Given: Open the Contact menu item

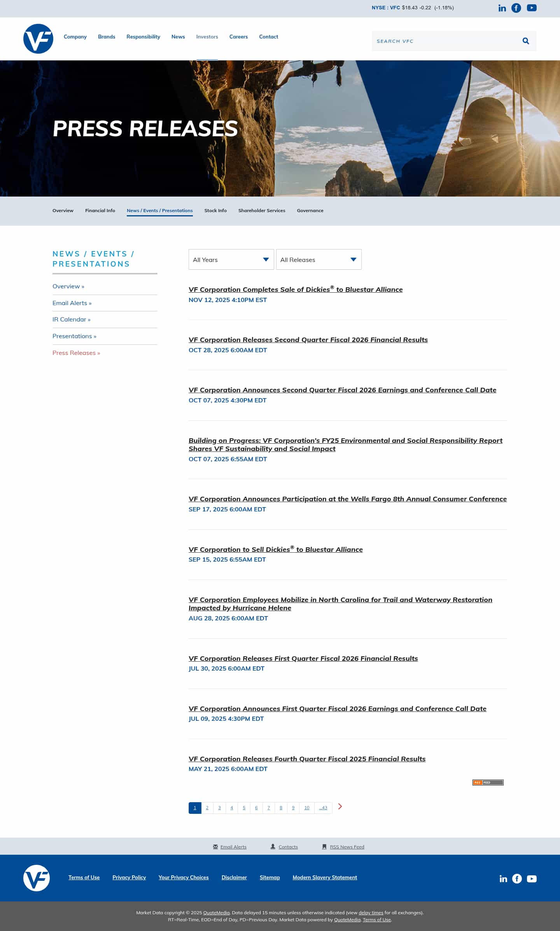Looking at the screenshot, I should (268, 37).
